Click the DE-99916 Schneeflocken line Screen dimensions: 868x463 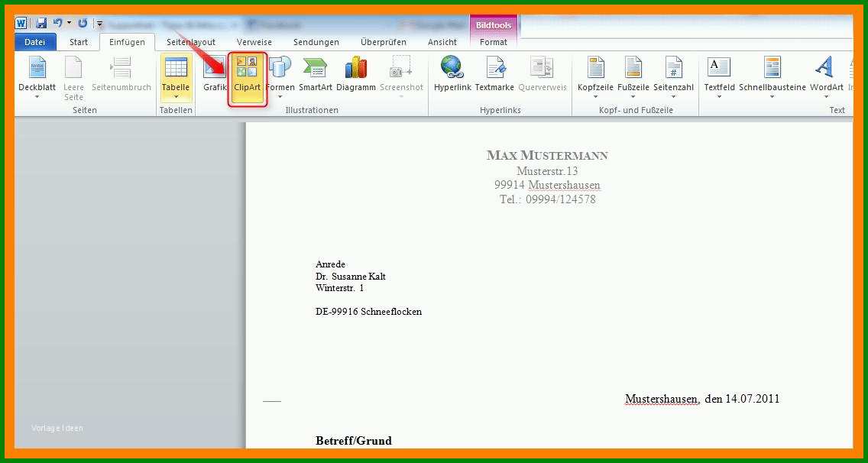[369, 312]
